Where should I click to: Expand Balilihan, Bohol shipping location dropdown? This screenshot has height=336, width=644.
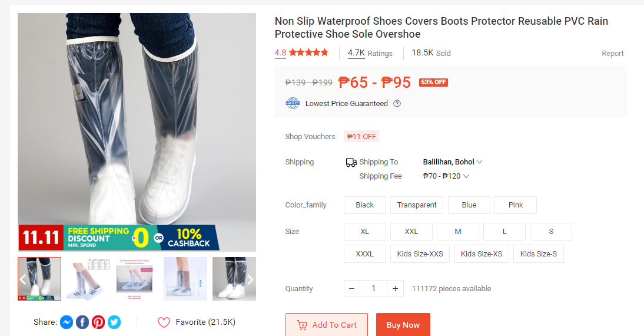pos(452,162)
